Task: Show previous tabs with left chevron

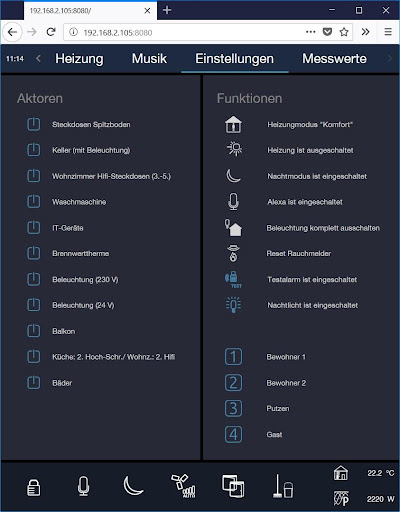Action: tap(38, 59)
